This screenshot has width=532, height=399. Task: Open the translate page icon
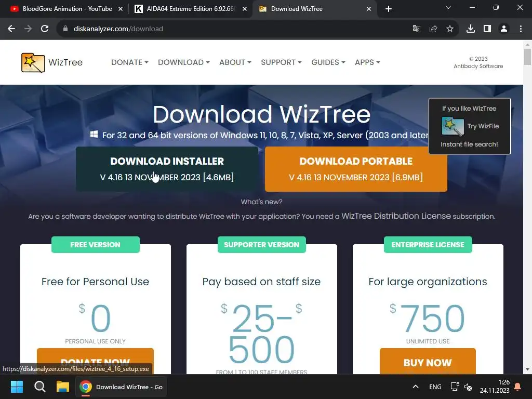click(416, 29)
